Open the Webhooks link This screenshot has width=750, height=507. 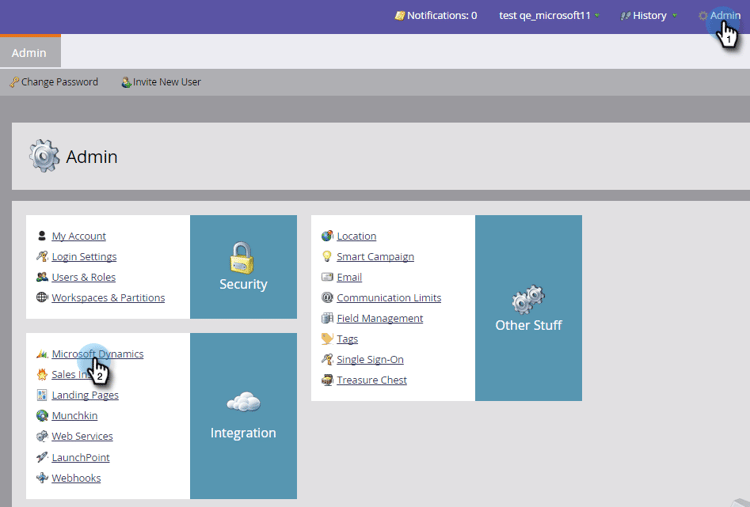pos(76,478)
